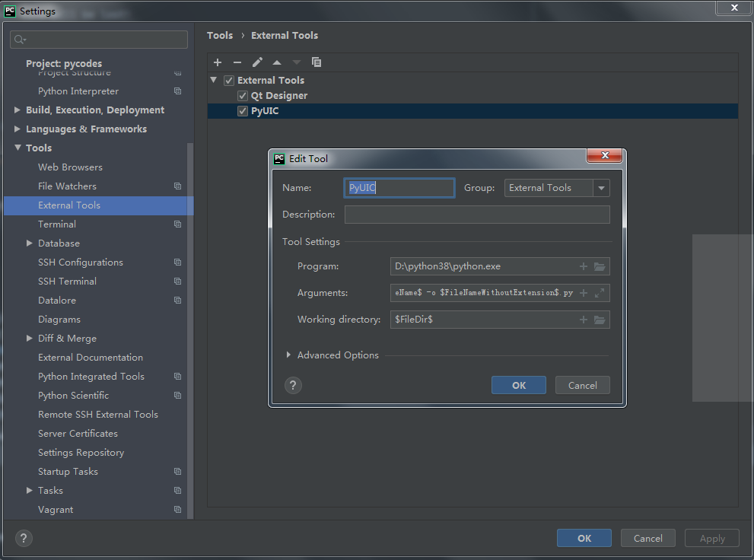Open the Group dropdown in Edit Tool
The image size is (754, 560).
[x=600, y=187]
